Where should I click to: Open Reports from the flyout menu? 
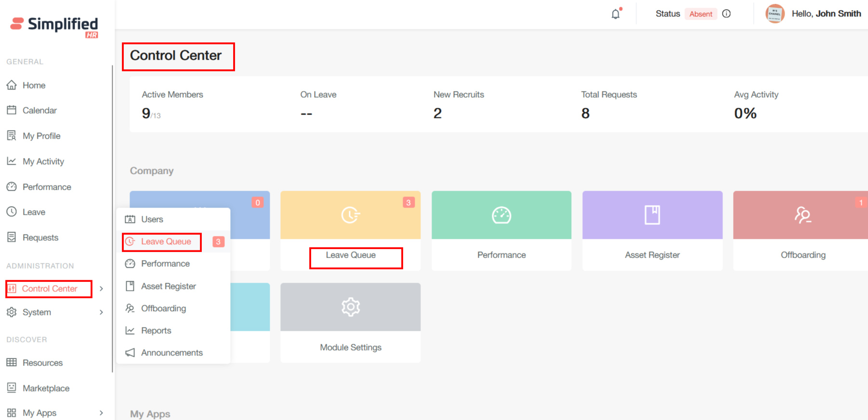point(156,330)
